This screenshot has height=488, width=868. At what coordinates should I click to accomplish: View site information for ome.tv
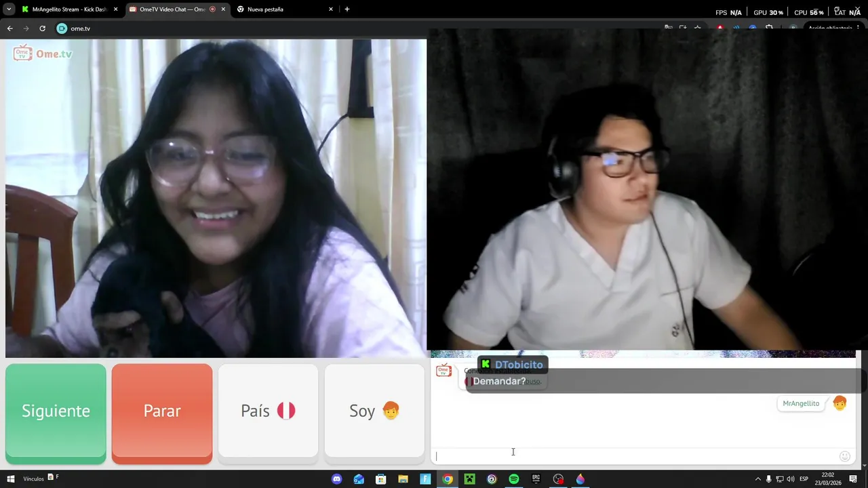pyautogui.click(x=62, y=28)
